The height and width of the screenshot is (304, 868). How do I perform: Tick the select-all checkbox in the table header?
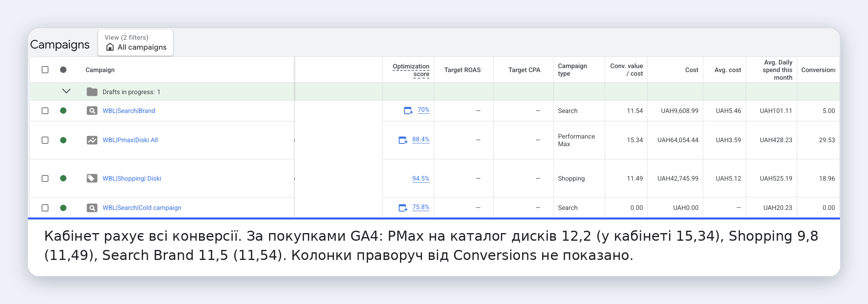(45, 70)
